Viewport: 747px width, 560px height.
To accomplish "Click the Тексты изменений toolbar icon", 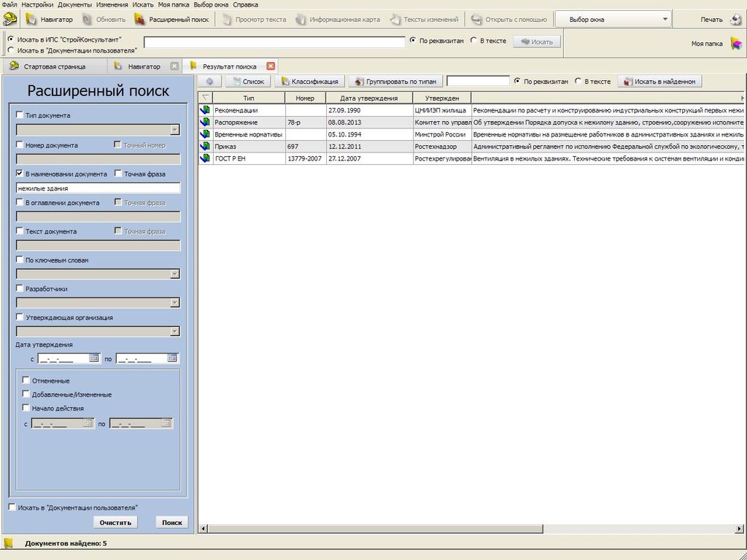I will click(395, 20).
